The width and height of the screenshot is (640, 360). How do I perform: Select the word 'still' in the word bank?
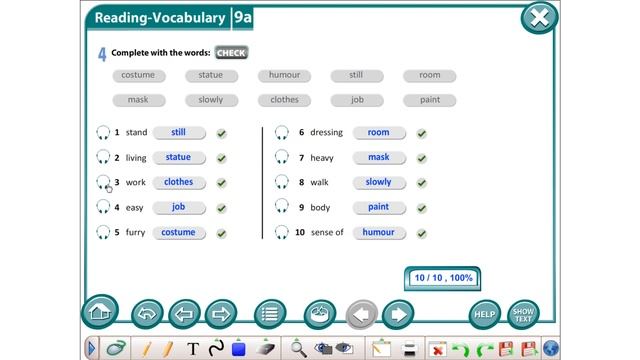[x=357, y=76]
